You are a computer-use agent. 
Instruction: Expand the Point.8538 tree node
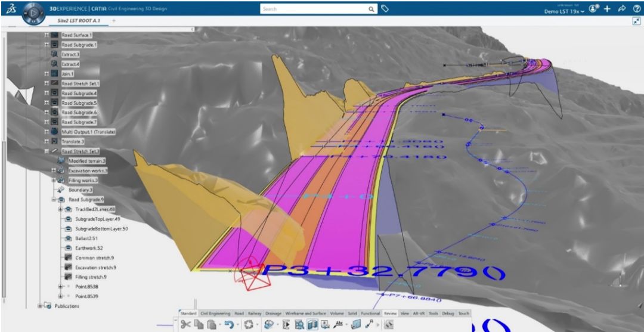point(61,287)
